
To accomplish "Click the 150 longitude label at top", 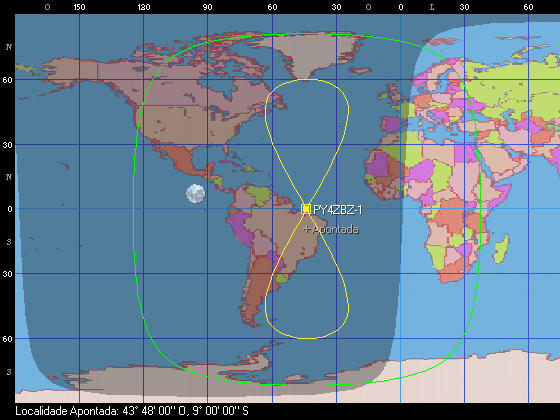I will point(79,7).
